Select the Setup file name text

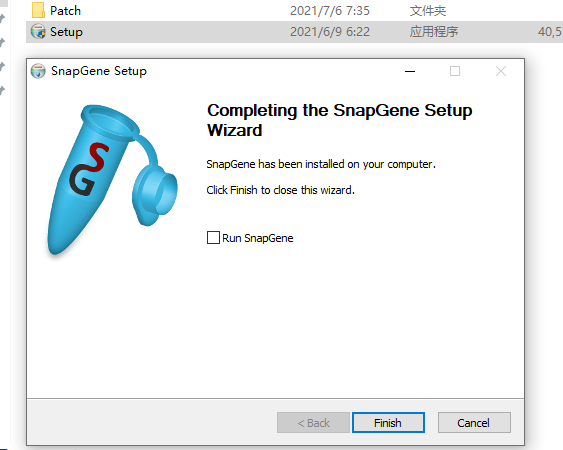(66, 32)
